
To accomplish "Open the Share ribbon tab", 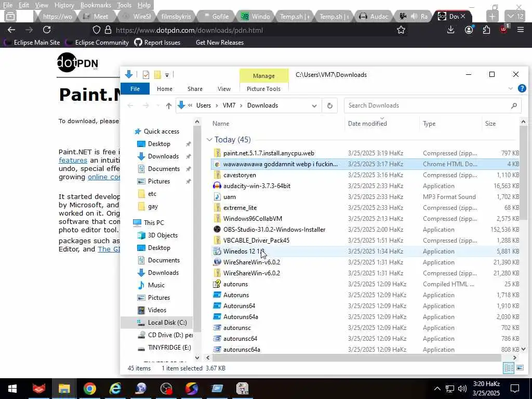I will (x=195, y=89).
